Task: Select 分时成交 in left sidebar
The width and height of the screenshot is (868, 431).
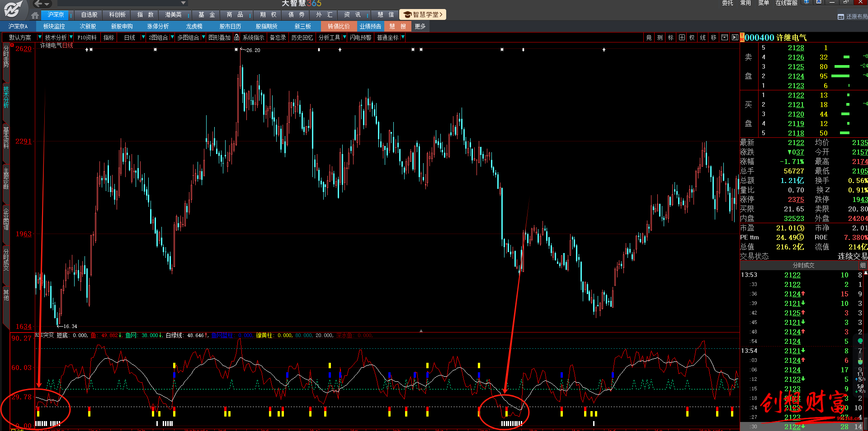Action: 6,259
